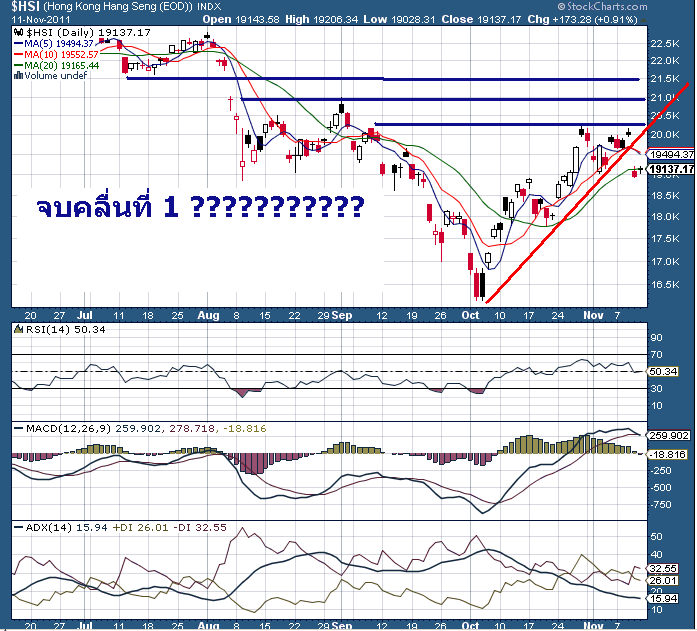
Task: Click the 19137.17 current price tag
Action: tap(670, 169)
